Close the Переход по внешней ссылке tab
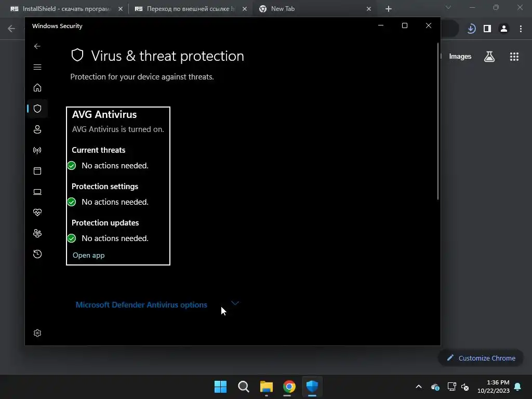Image resolution: width=532 pixels, height=399 pixels. click(245, 9)
